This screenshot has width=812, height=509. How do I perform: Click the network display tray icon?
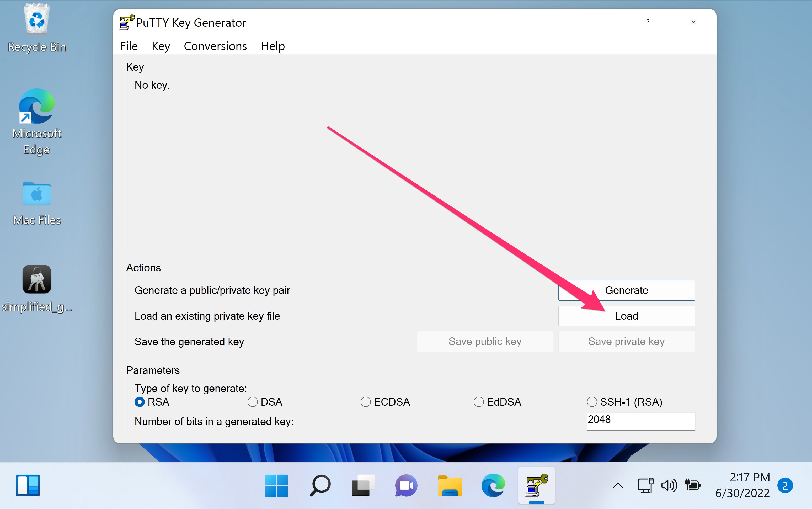tap(645, 485)
